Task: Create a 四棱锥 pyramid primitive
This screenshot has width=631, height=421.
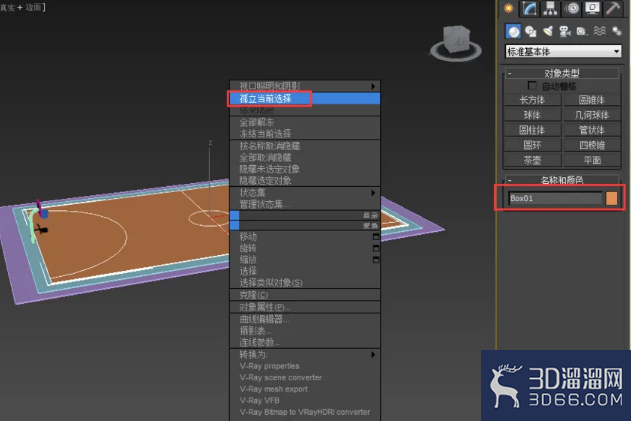Action: [x=592, y=145]
